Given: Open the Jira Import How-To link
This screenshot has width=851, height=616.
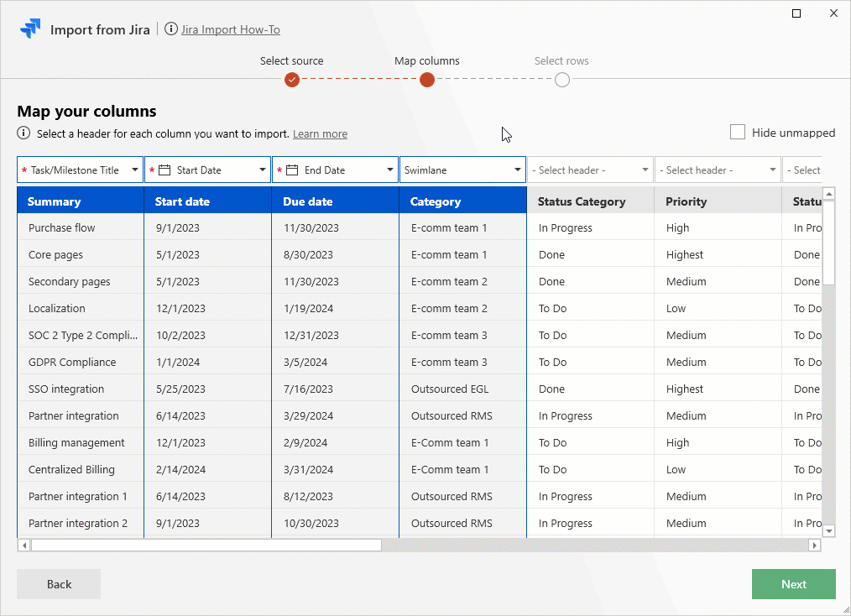Looking at the screenshot, I should [x=230, y=29].
